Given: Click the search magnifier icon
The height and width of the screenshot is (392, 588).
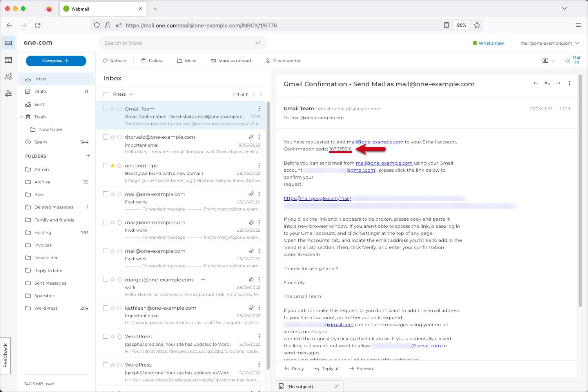Looking at the screenshot, I should [x=258, y=43].
